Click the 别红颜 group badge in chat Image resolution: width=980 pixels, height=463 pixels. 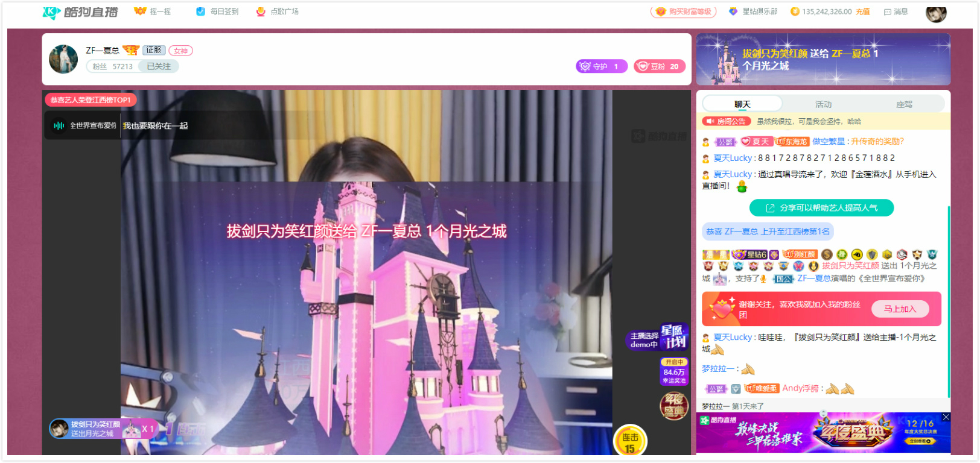(x=800, y=254)
